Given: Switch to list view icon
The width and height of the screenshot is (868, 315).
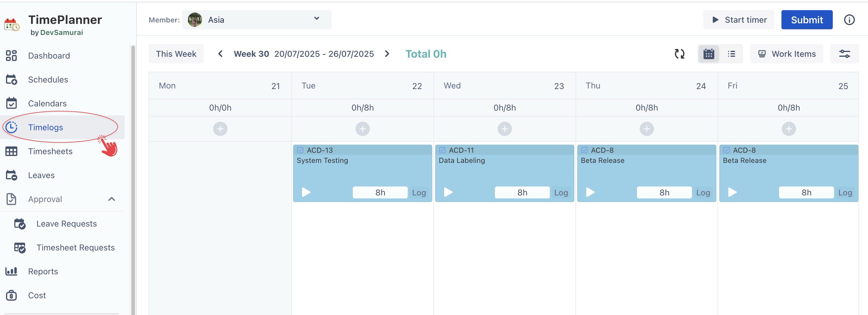Looking at the screenshot, I should tap(731, 54).
